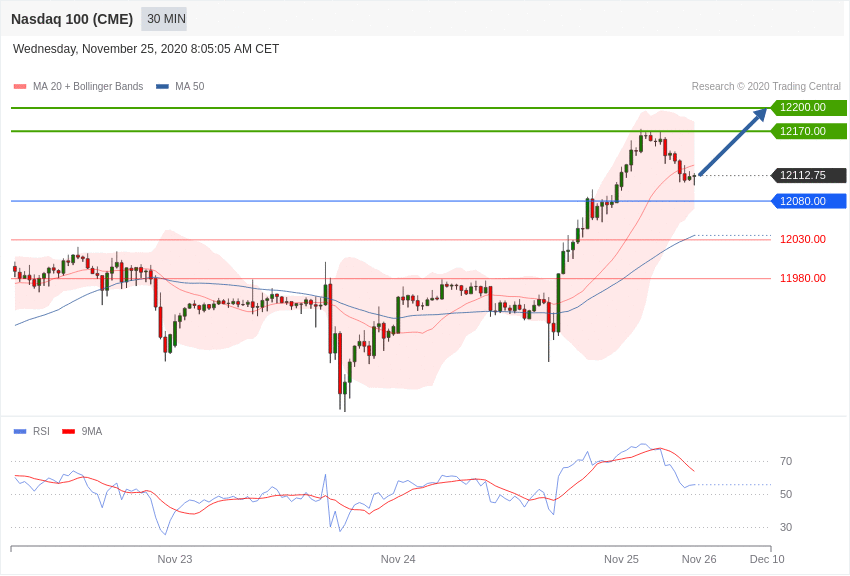Click the 30 MIN timeframe badge

(164, 19)
